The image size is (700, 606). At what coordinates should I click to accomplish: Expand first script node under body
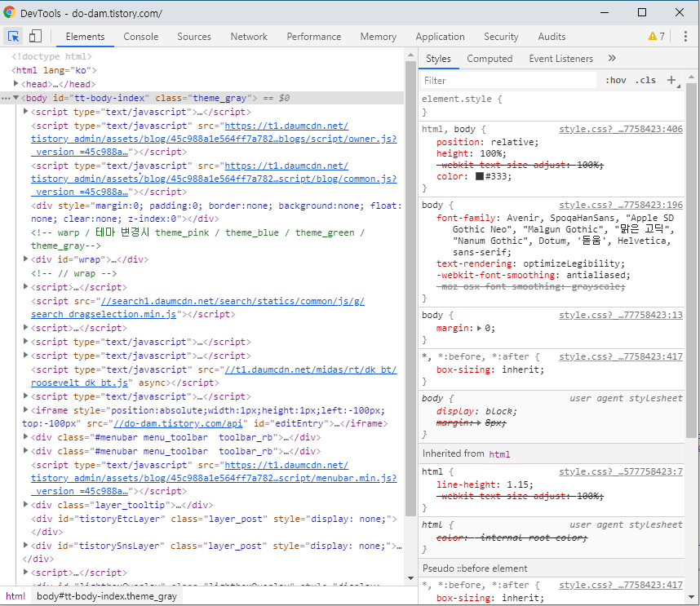(25, 111)
